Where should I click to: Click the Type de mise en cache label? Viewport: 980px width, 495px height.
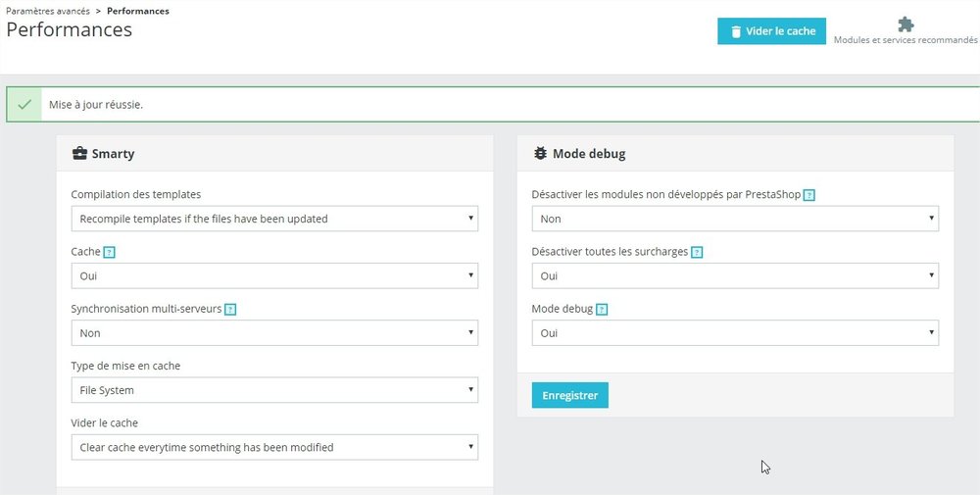click(125, 366)
